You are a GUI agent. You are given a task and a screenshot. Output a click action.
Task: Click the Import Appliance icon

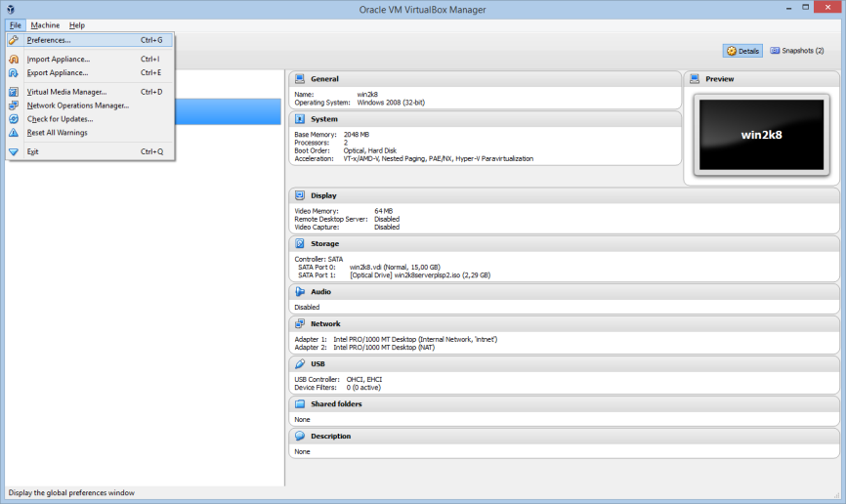(x=14, y=59)
